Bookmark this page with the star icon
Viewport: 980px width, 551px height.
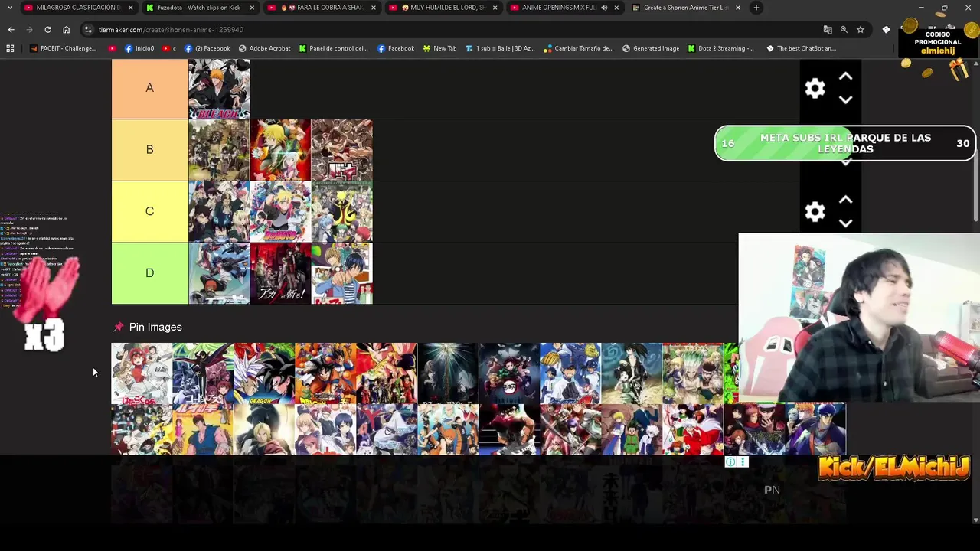(861, 29)
